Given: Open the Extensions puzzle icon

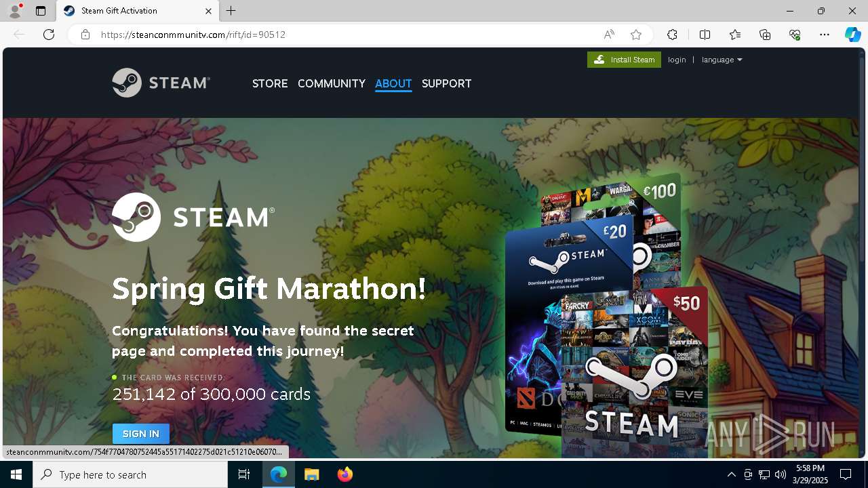Looking at the screenshot, I should tap(672, 35).
